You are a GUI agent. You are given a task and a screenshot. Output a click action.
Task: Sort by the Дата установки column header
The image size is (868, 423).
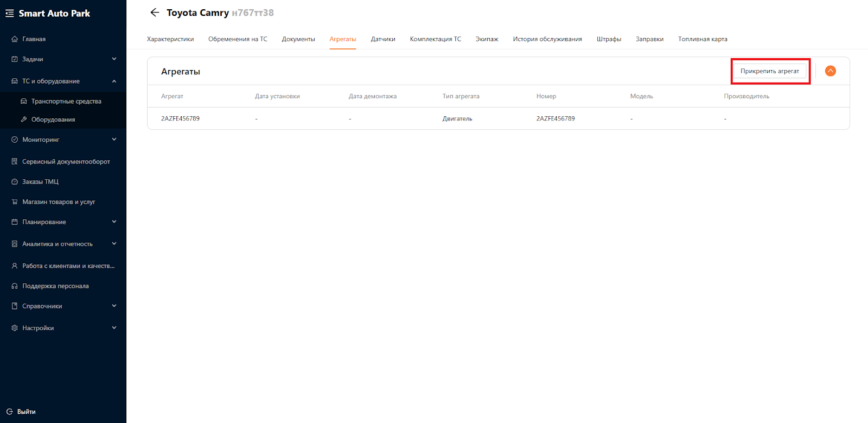(277, 96)
